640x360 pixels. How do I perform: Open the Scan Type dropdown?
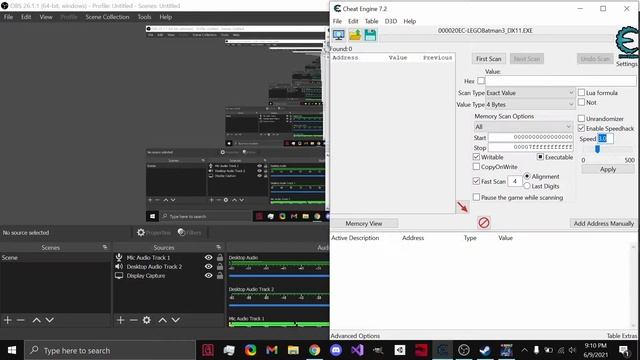pyautogui.click(x=530, y=93)
